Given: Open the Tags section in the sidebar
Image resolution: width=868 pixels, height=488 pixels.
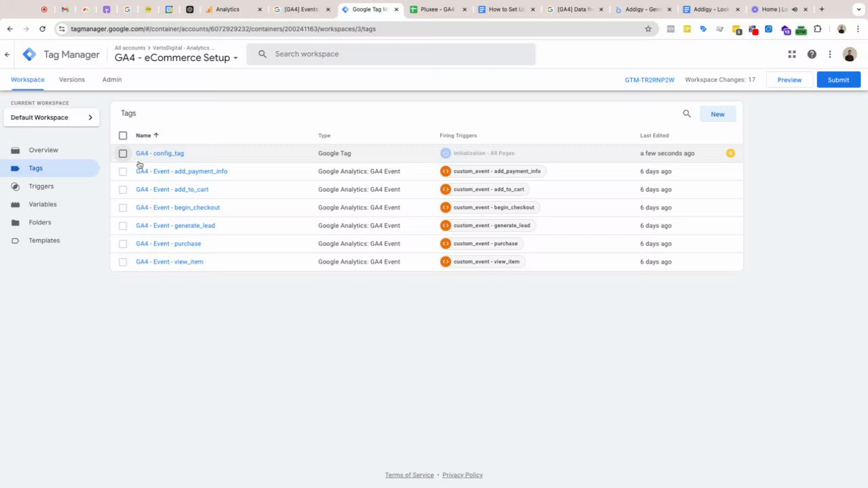Looking at the screenshot, I should point(51,168).
